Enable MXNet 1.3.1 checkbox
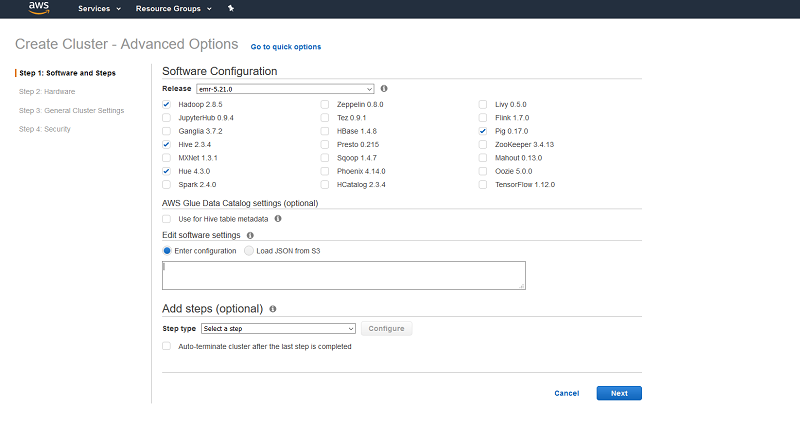Screen dimensions: 800x442 pyautogui.click(x=166, y=158)
